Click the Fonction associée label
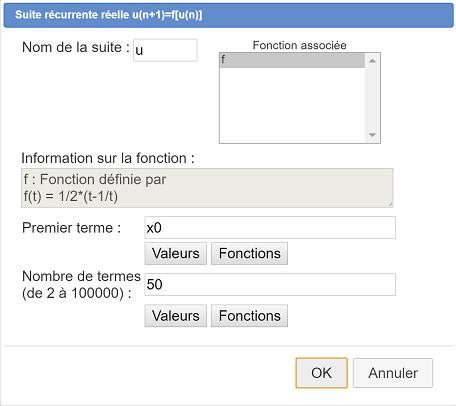 (x=299, y=45)
